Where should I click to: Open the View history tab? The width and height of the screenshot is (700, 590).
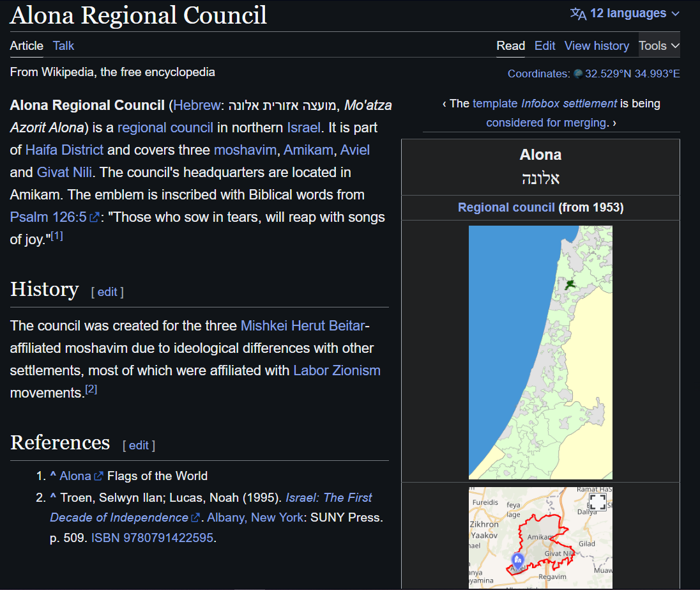(x=597, y=45)
